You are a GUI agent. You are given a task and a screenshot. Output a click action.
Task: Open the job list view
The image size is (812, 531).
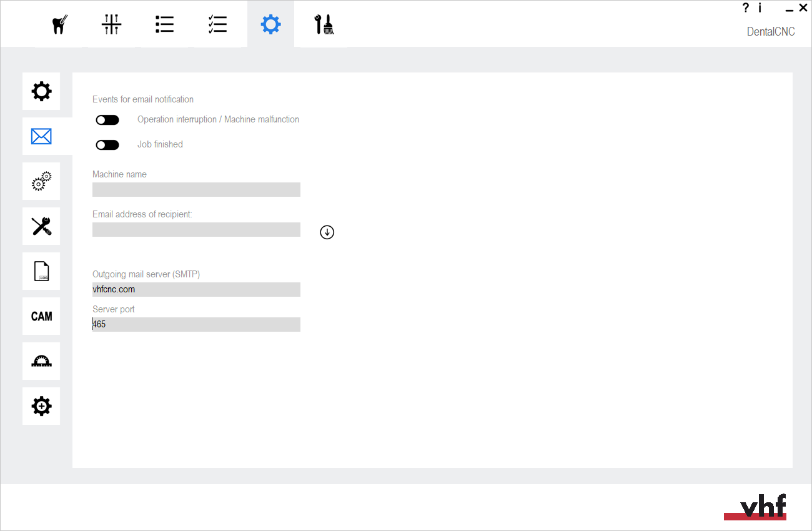click(164, 24)
